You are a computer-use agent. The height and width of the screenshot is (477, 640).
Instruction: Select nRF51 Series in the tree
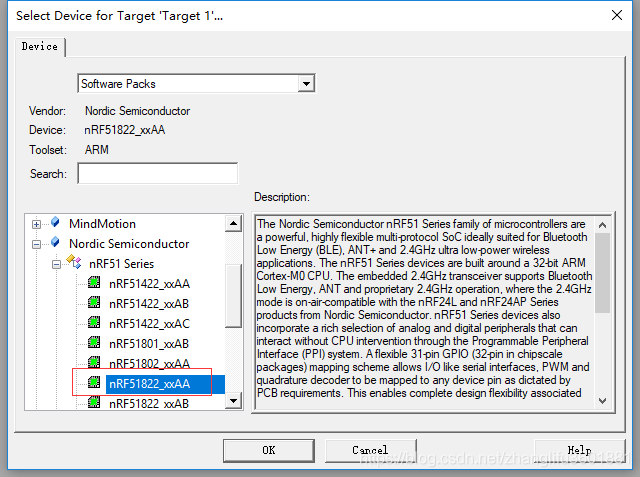pos(121,264)
